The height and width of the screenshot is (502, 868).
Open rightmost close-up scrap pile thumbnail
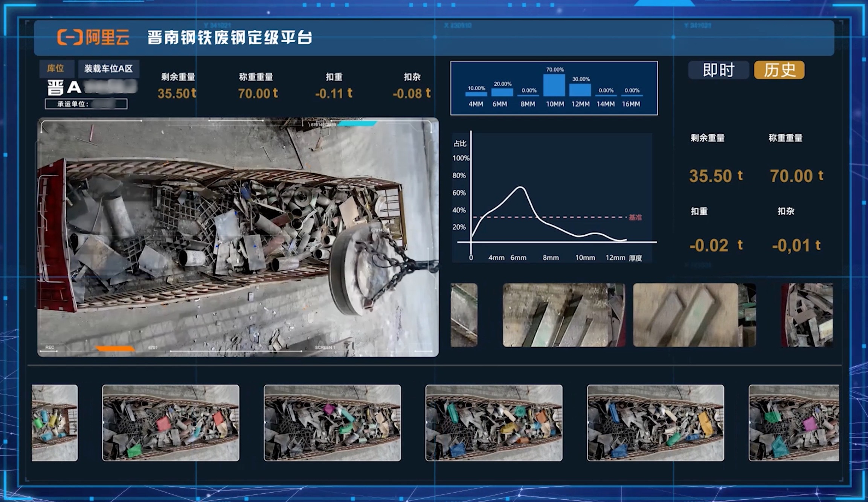[x=807, y=315]
